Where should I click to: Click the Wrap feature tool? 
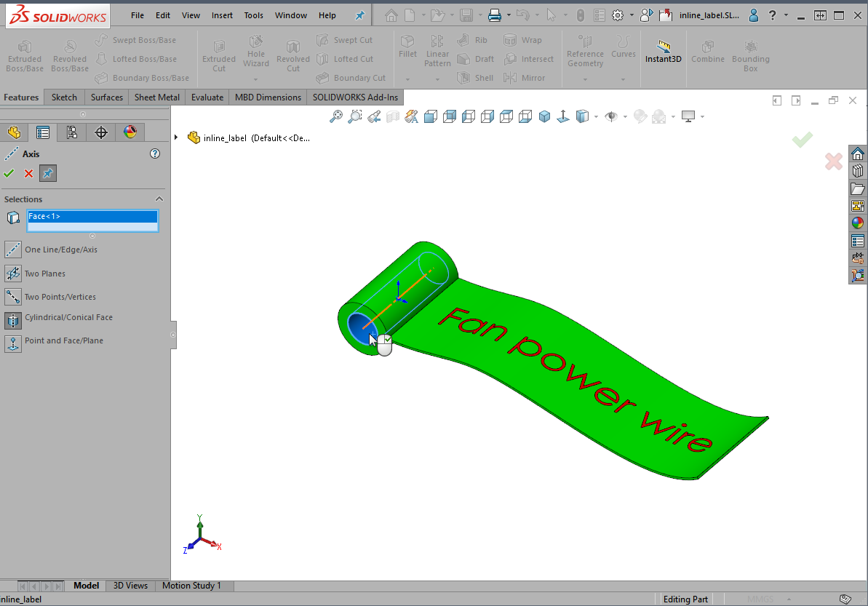(522, 40)
